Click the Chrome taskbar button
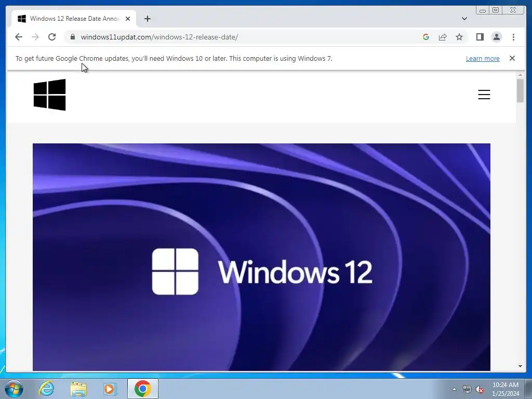Screen dimensions: 532x399 [142, 389]
